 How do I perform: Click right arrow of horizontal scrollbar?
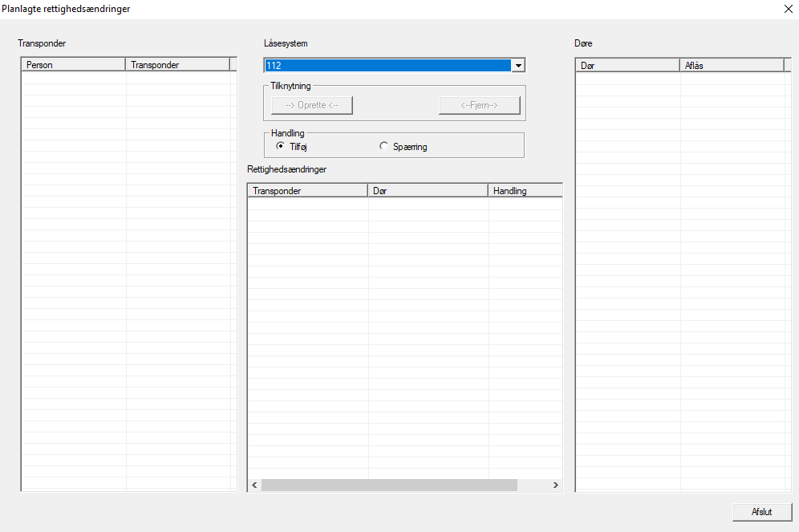click(x=555, y=485)
